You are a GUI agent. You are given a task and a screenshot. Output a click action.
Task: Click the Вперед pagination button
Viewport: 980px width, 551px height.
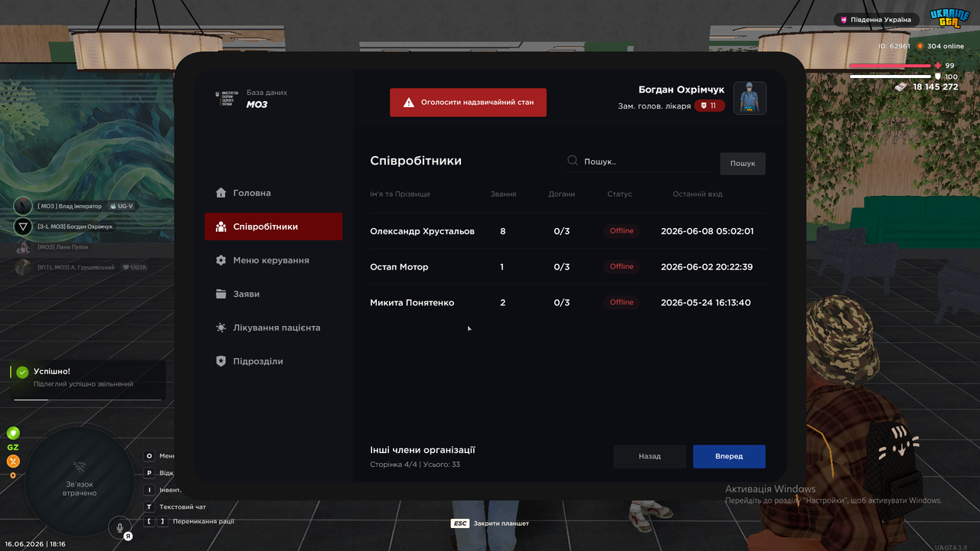click(729, 456)
